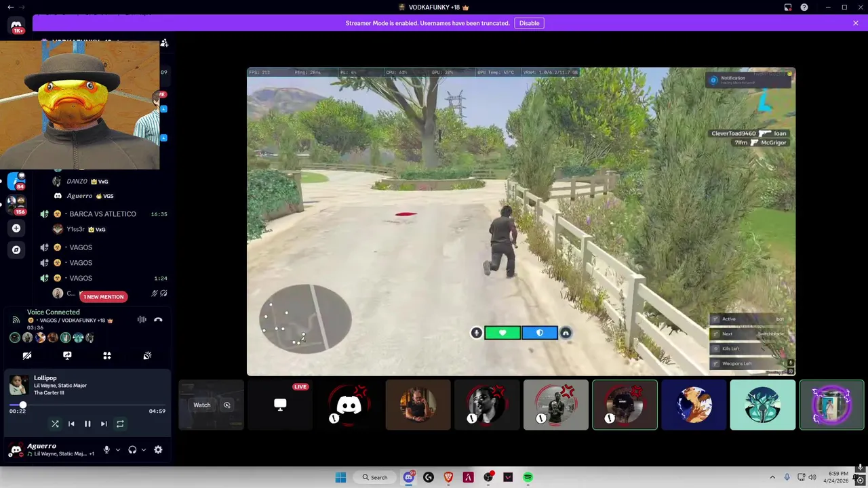Join the VAGOS channel showing 1:24

click(x=103, y=278)
